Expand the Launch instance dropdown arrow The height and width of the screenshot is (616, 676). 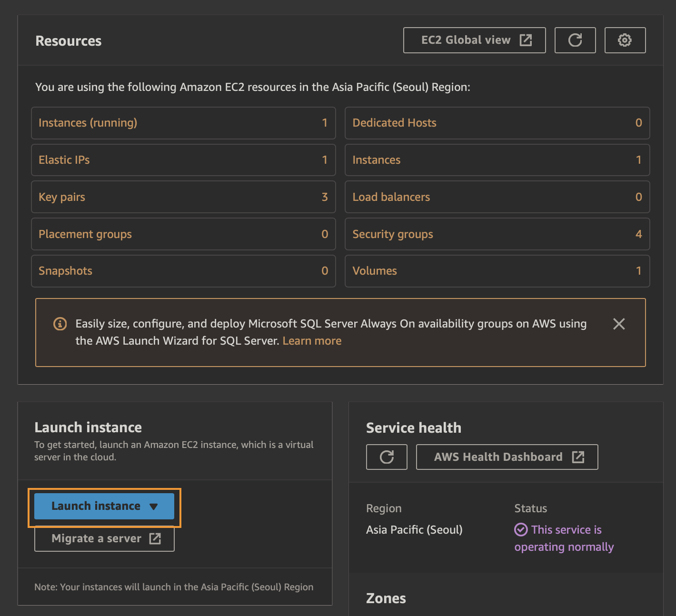[x=153, y=507]
